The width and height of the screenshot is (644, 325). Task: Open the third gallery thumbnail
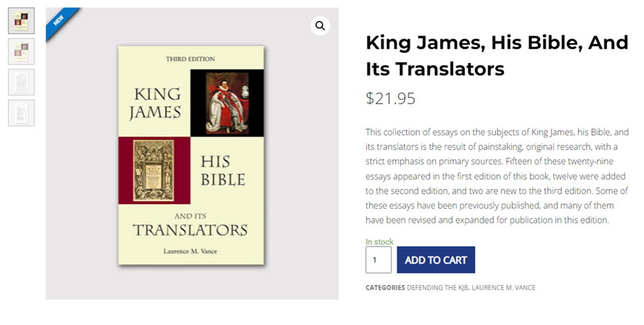(21, 82)
